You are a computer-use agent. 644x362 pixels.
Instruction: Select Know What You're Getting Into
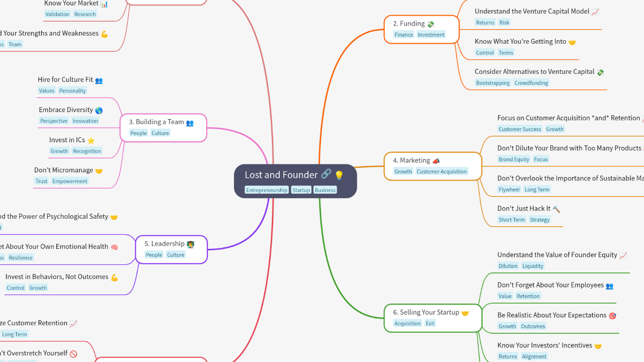click(x=520, y=41)
